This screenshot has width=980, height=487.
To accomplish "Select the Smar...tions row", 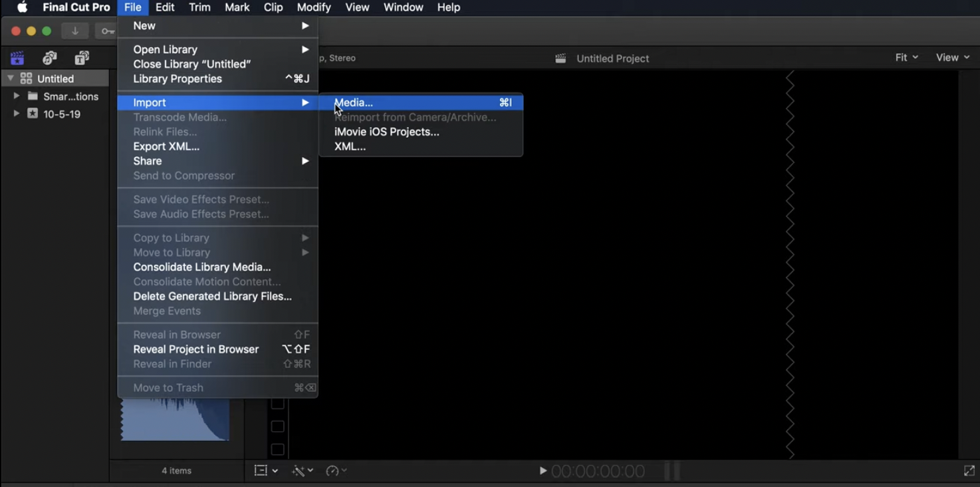I will point(55,96).
